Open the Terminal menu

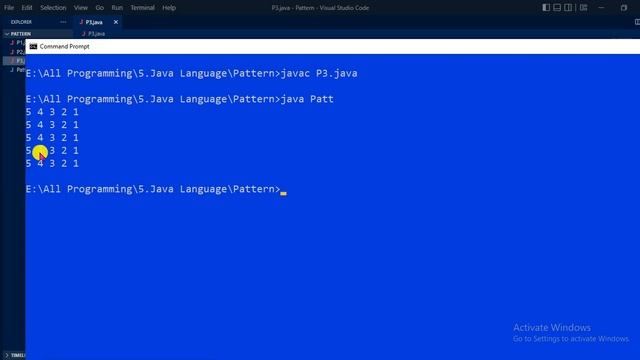(142, 8)
